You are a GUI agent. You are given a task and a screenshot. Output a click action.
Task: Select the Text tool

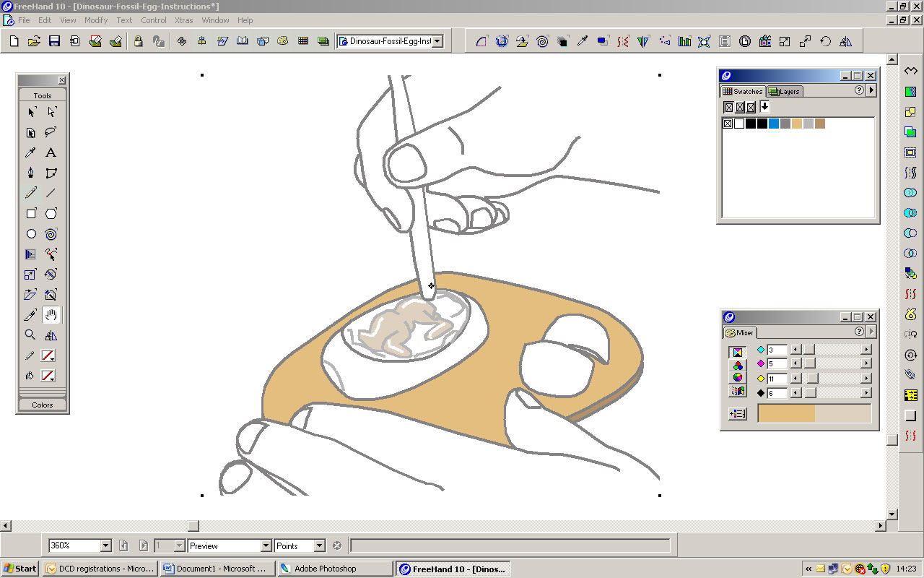(51, 152)
